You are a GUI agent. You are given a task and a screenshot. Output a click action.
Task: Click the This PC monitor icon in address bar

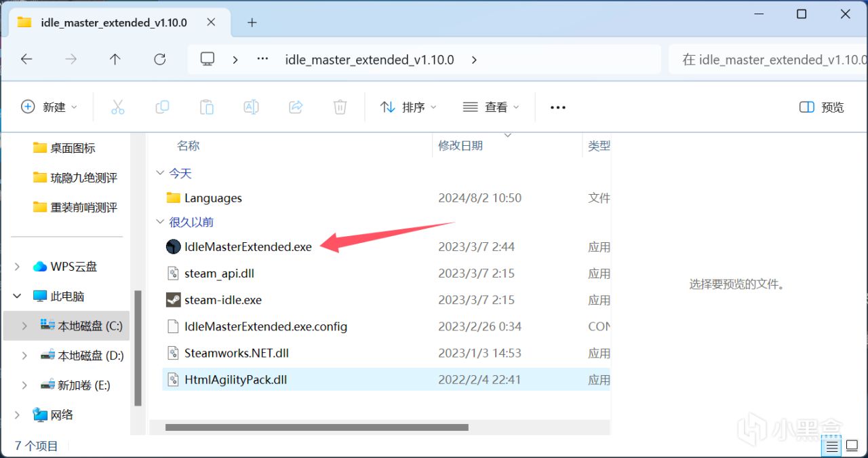click(208, 60)
